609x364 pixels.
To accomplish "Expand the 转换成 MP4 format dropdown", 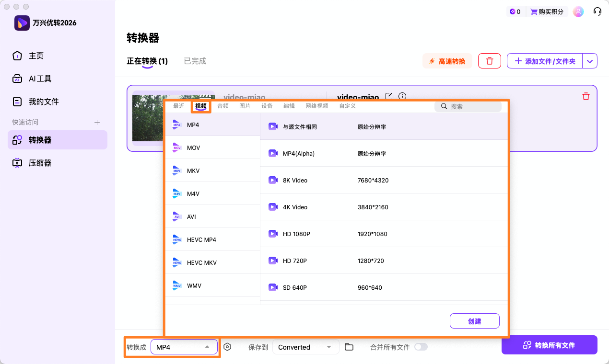I will click(x=184, y=346).
